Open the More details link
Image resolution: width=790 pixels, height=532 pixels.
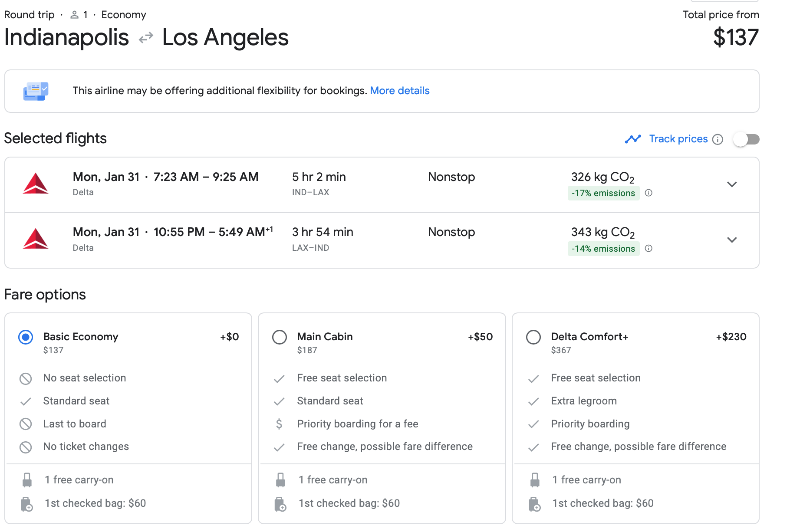click(x=400, y=91)
